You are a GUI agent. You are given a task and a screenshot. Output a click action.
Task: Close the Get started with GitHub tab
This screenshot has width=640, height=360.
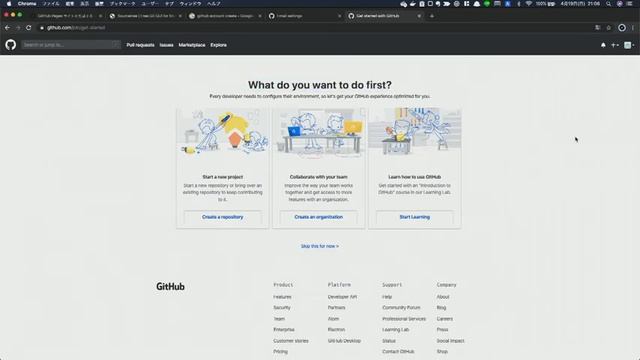tap(419, 16)
